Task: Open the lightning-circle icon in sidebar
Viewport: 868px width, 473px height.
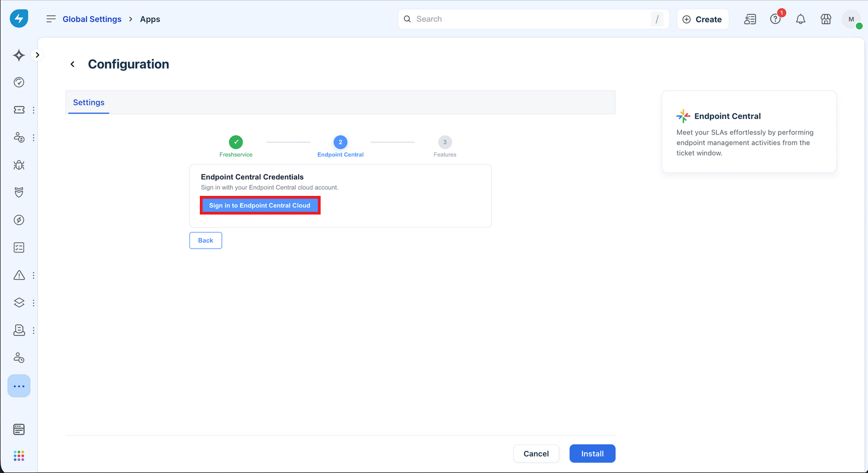Action: [19, 220]
